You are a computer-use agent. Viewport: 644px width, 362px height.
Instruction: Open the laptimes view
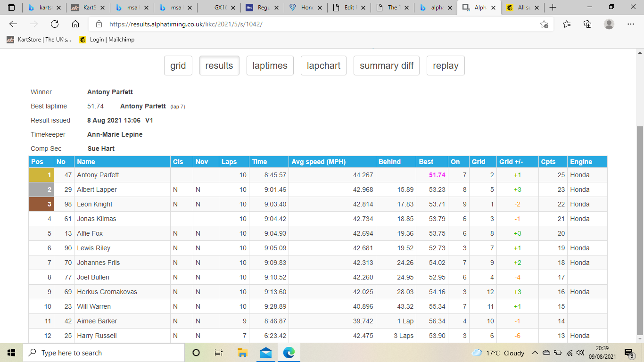click(270, 66)
